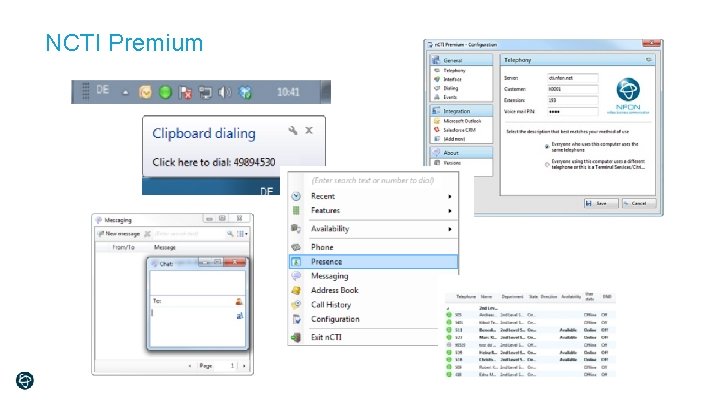Click the monitor display tray icon
Screen dimensions: 720x405
(205, 92)
